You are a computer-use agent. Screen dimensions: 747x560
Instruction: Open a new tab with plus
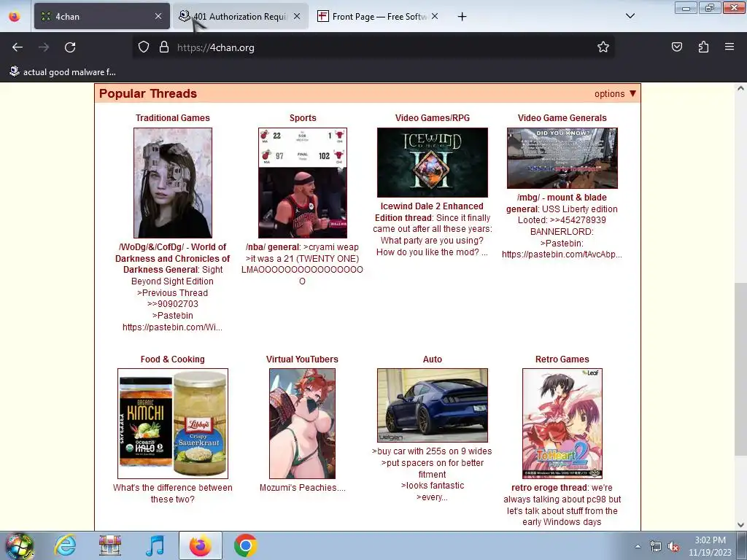tap(462, 17)
